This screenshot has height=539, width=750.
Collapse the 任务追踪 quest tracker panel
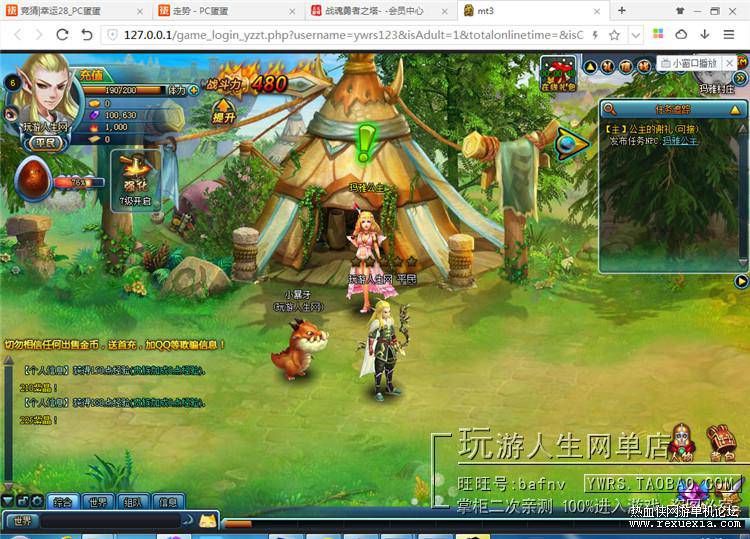pos(735,110)
